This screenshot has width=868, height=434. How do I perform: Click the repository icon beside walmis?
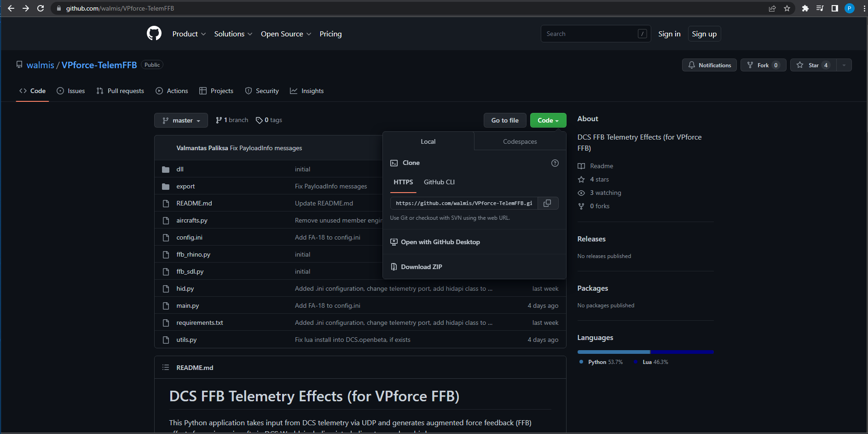coord(19,65)
